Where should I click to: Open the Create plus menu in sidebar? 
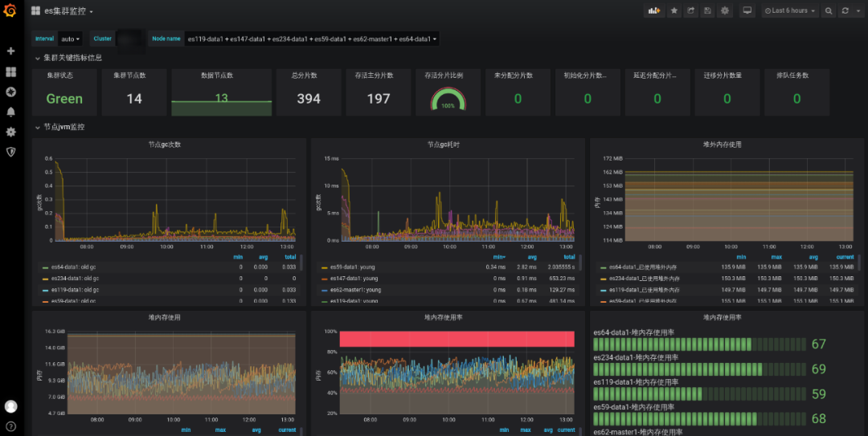(x=10, y=51)
